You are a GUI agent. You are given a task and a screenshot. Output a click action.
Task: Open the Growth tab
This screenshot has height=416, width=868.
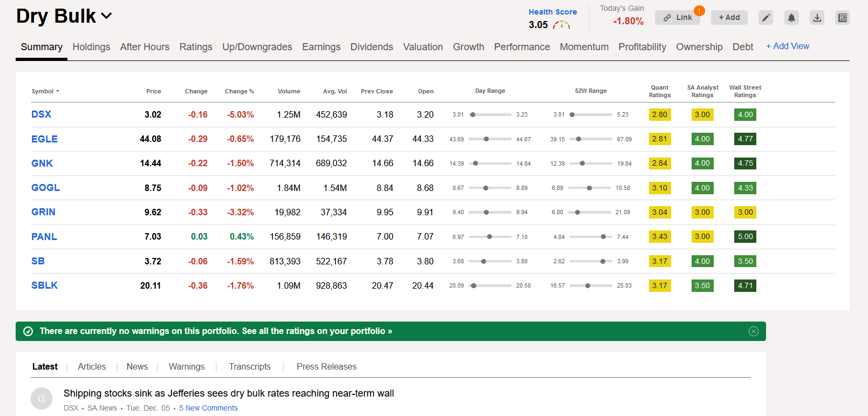(x=469, y=47)
